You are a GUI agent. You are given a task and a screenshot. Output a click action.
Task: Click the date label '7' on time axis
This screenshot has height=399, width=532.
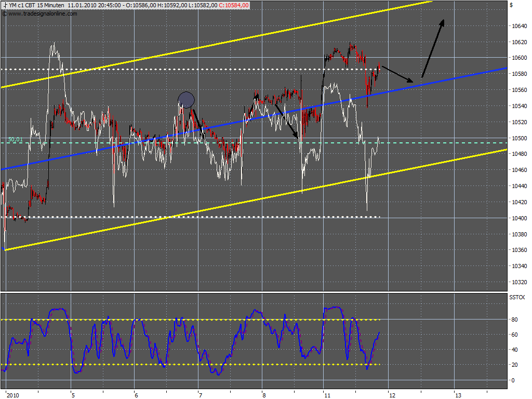(x=201, y=395)
